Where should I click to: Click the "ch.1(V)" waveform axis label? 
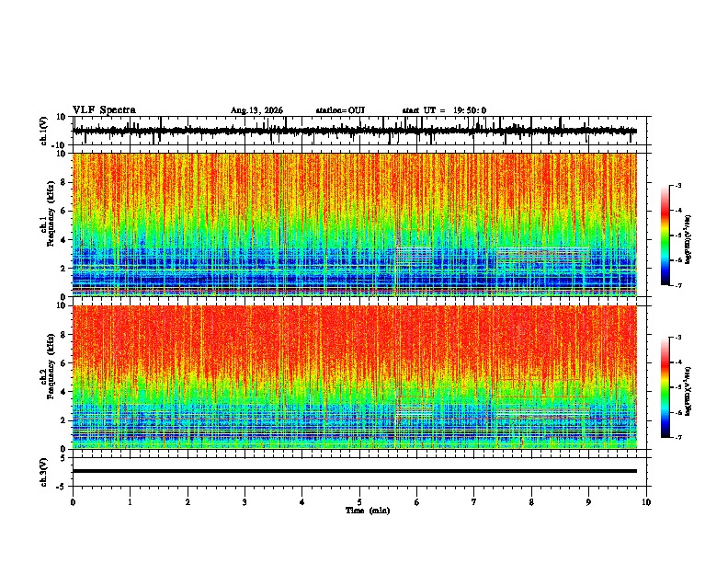click(44, 131)
